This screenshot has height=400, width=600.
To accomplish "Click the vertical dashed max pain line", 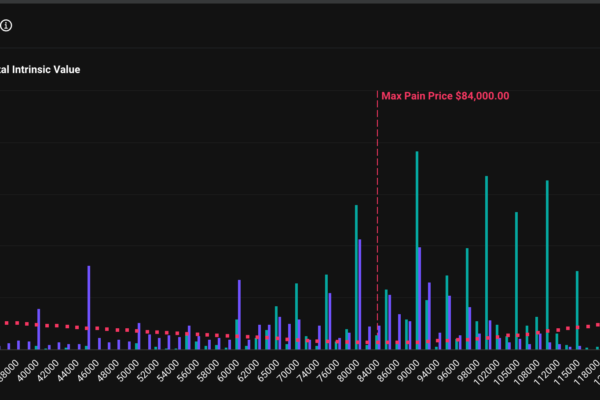I will (x=377, y=220).
